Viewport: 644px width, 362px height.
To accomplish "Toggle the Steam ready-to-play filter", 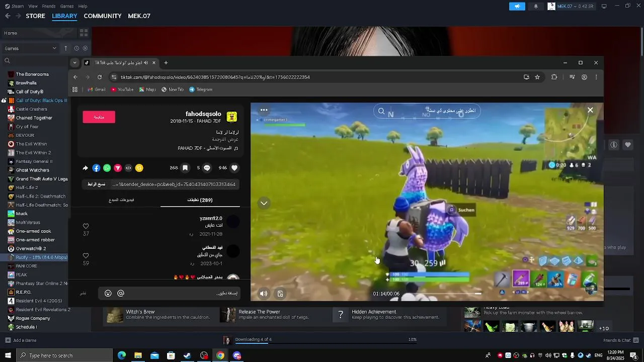I will (85, 48).
